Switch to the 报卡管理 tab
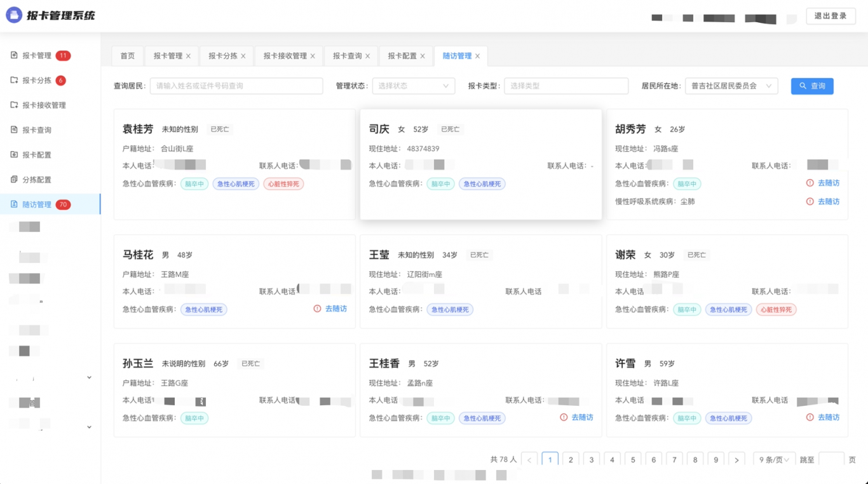The image size is (868, 484). coord(168,56)
